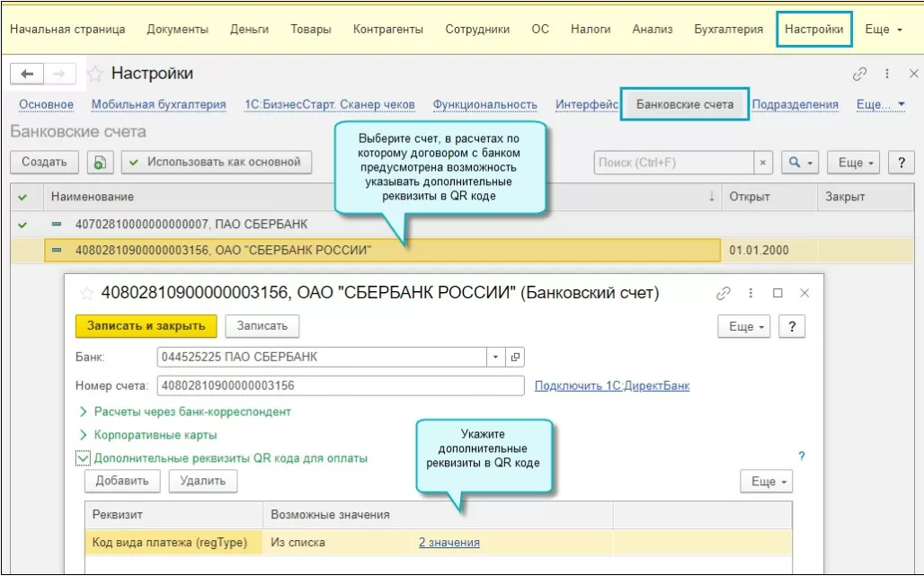The image size is (924, 576).
Task: Open the 2 значения link
Action: [449, 543]
